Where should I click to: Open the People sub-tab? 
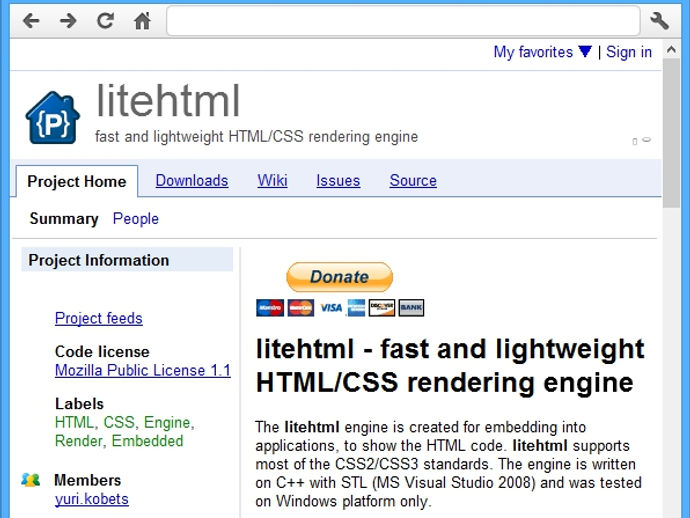tap(136, 219)
